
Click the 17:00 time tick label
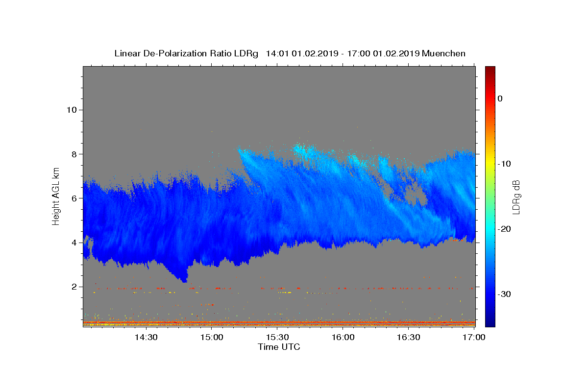pyautogui.click(x=474, y=338)
